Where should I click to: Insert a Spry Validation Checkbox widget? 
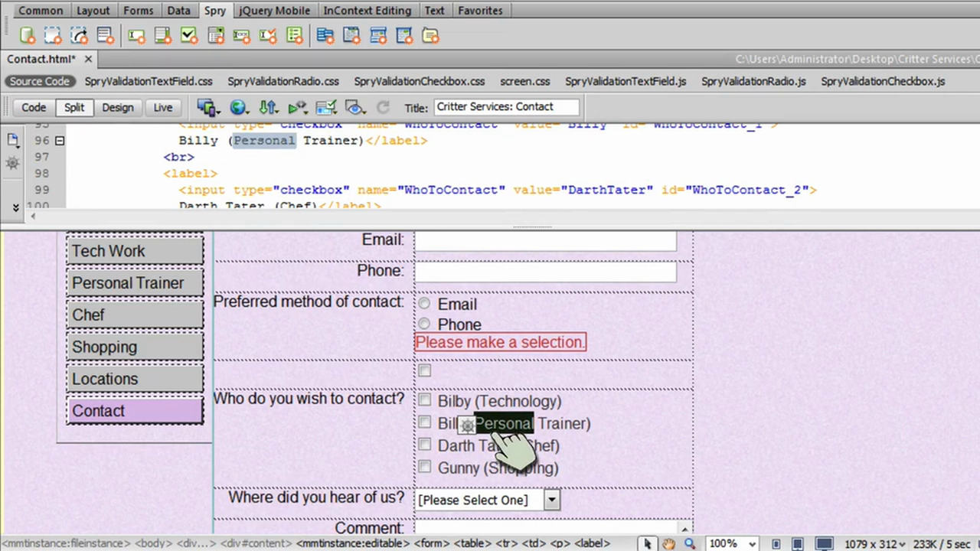tap(188, 35)
